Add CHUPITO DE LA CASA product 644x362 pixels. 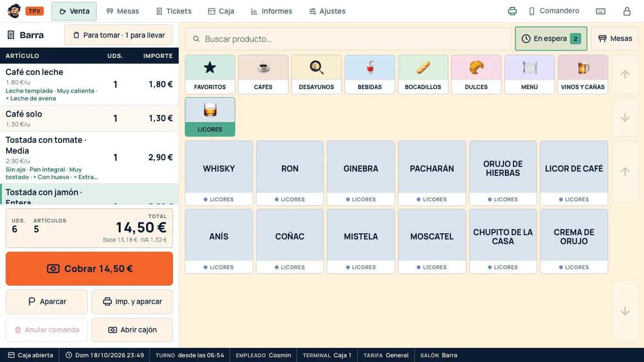coord(503,241)
